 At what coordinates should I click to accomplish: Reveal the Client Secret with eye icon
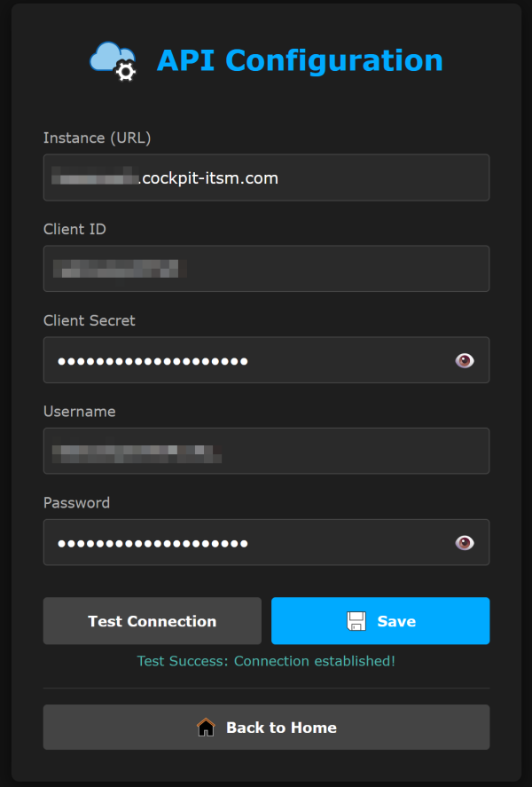(465, 360)
